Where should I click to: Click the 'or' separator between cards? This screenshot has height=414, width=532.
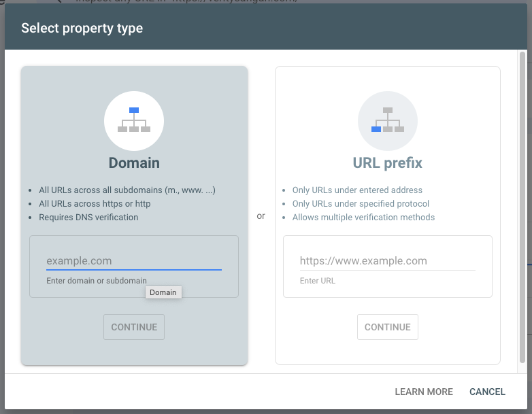point(261,216)
